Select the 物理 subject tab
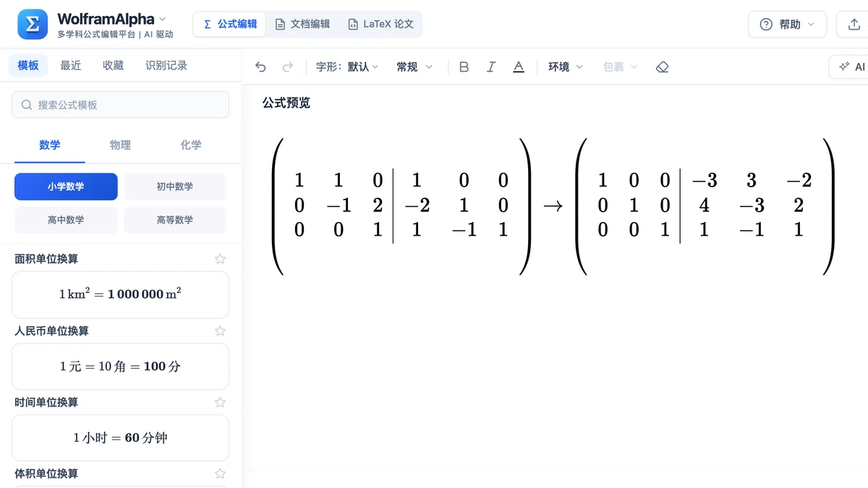Viewport: 868px width, 488px height. point(120,145)
